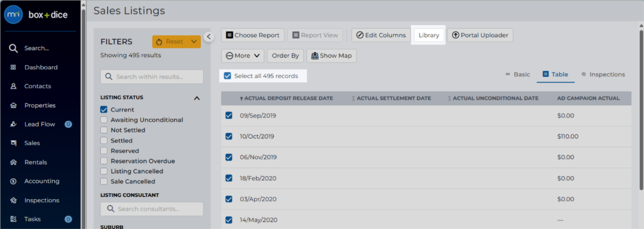The image size is (644, 229).
Task: Click the Portal Uploader button
Action: (x=480, y=35)
